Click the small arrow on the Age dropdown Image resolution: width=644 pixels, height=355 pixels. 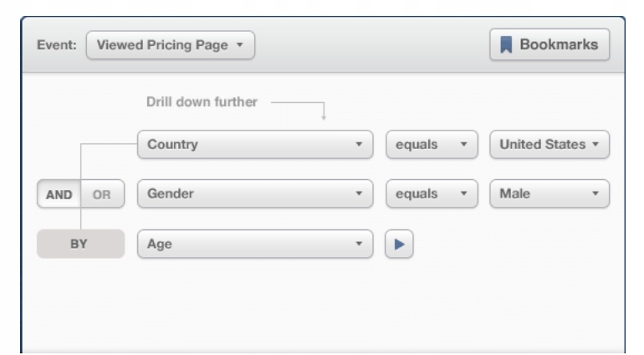(x=359, y=244)
